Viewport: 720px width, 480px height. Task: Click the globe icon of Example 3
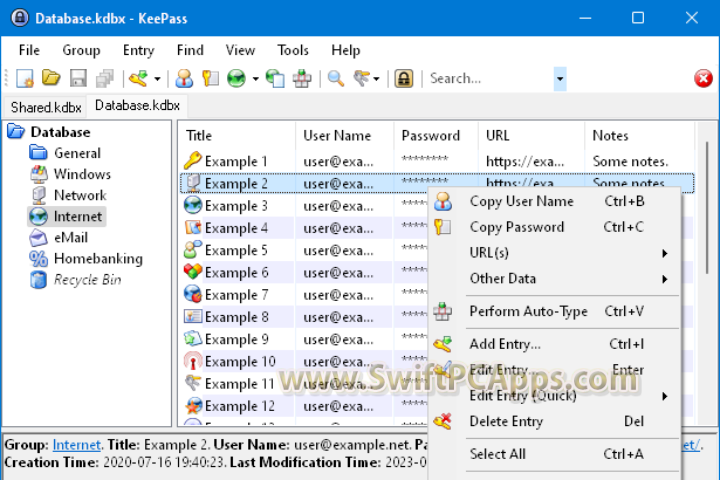[x=193, y=205]
